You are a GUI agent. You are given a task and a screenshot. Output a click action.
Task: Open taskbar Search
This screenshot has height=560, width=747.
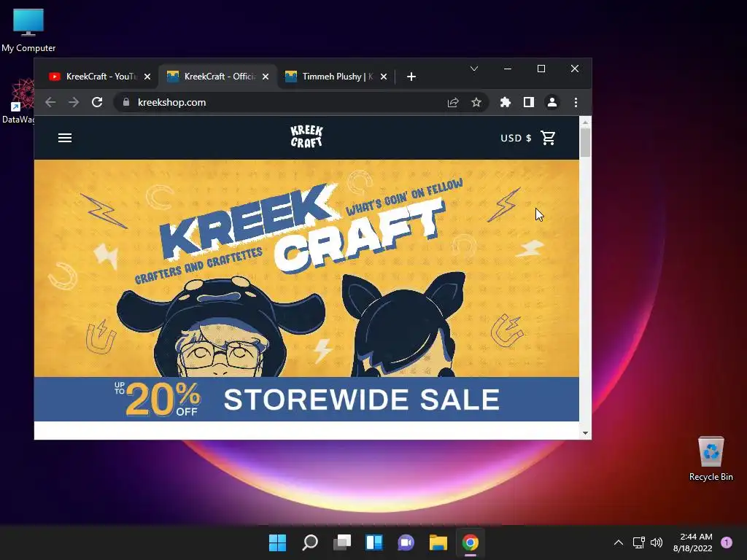(309, 542)
